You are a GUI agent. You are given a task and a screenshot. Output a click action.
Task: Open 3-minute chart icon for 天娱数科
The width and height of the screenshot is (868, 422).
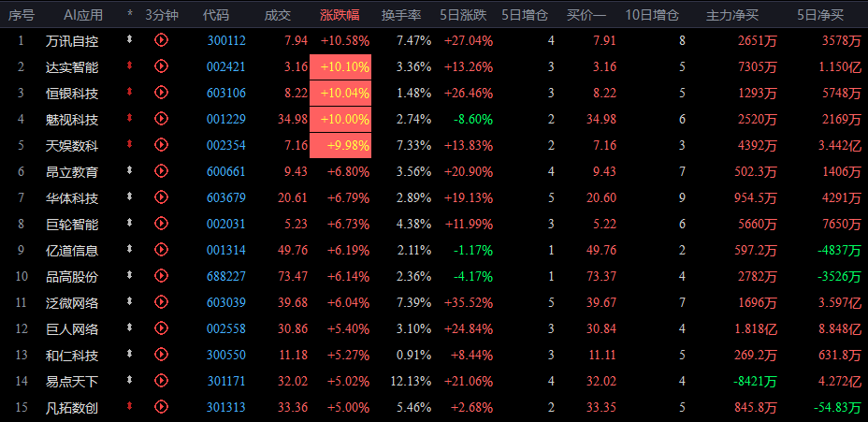[161, 144]
